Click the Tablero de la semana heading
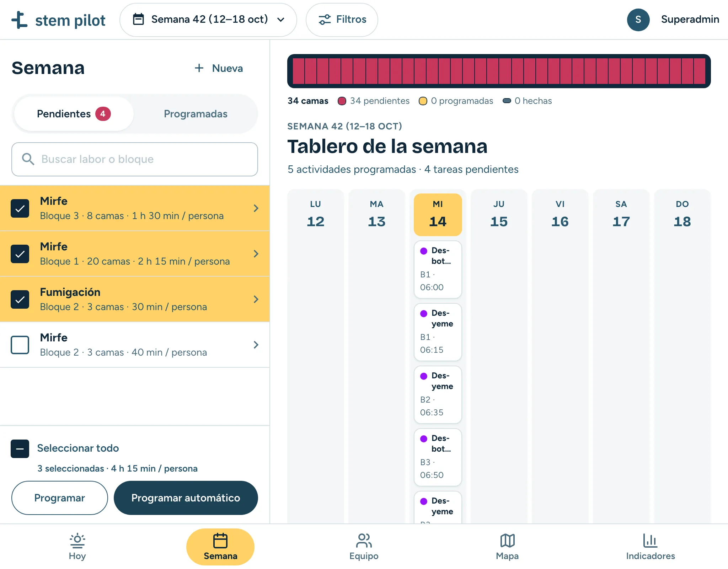Image resolution: width=728 pixels, height=569 pixels. pyautogui.click(x=387, y=147)
